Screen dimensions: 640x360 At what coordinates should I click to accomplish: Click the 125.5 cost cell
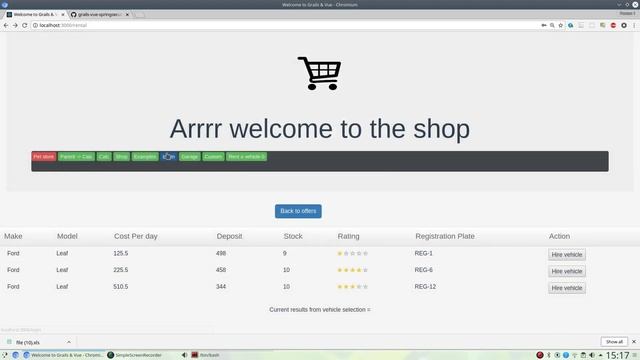121,253
